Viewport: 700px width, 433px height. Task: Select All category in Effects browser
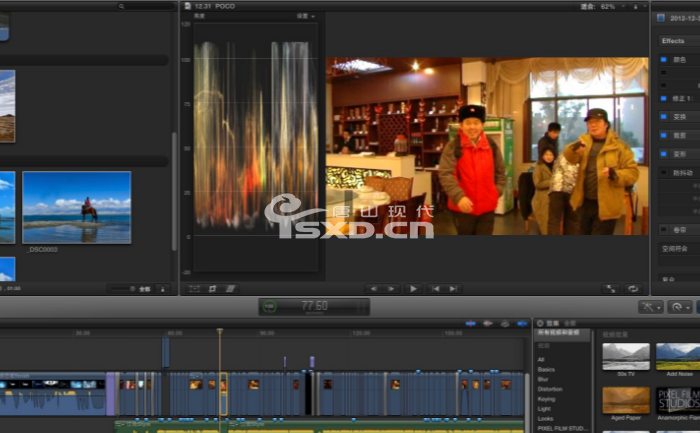click(541, 360)
